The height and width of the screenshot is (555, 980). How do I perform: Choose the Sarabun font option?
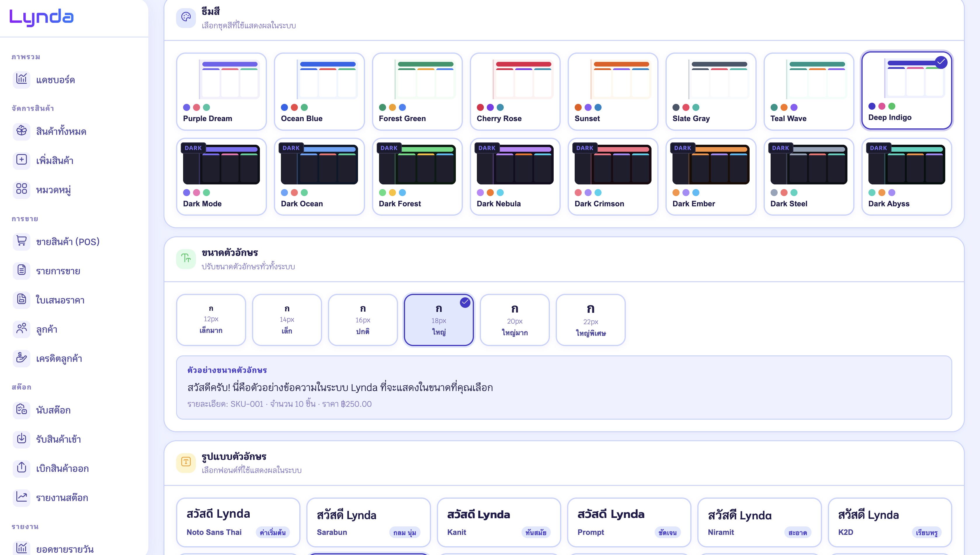click(368, 522)
